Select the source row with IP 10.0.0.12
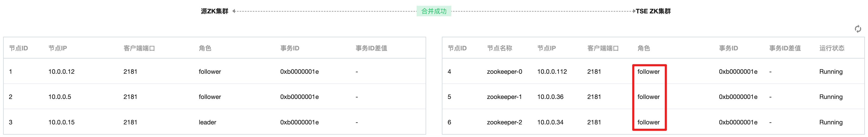This screenshot has width=868, height=137. coord(215,71)
